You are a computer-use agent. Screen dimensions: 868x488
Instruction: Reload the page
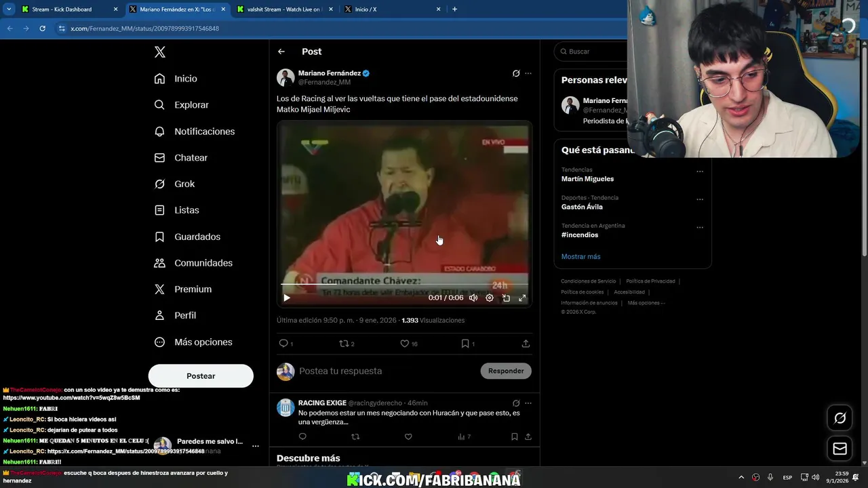(42, 28)
